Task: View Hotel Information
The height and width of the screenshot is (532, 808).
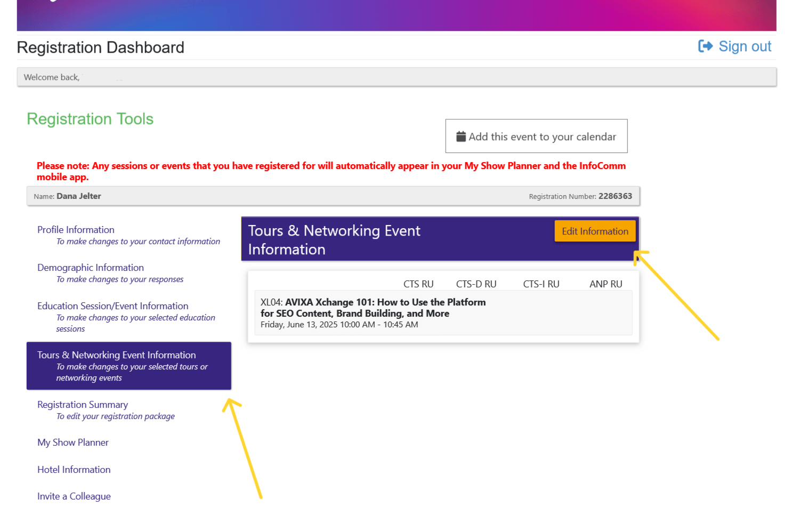Action: click(74, 470)
